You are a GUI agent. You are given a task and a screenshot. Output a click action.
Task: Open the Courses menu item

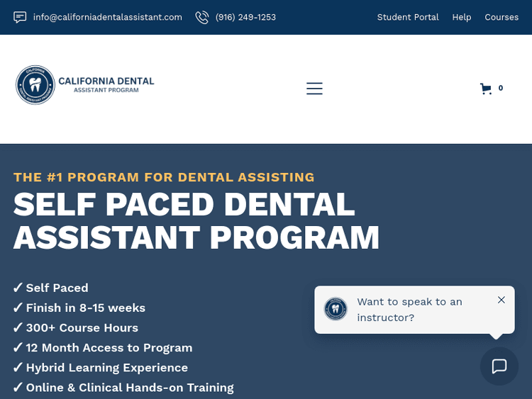pos(501,17)
